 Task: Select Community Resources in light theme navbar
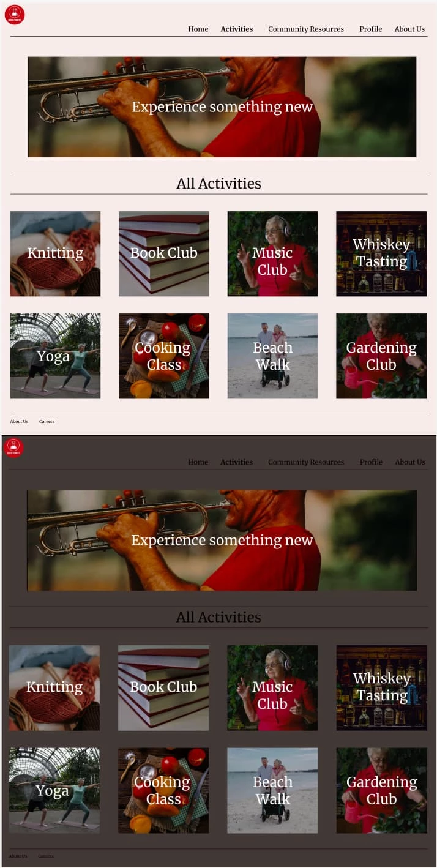pyautogui.click(x=306, y=29)
